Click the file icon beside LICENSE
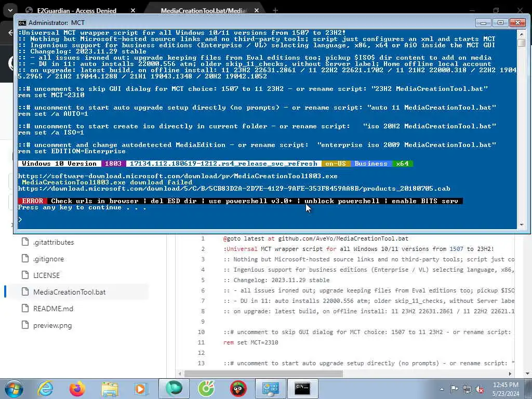The width and height of the screenshot is (532, 399). tap(25, 275)
